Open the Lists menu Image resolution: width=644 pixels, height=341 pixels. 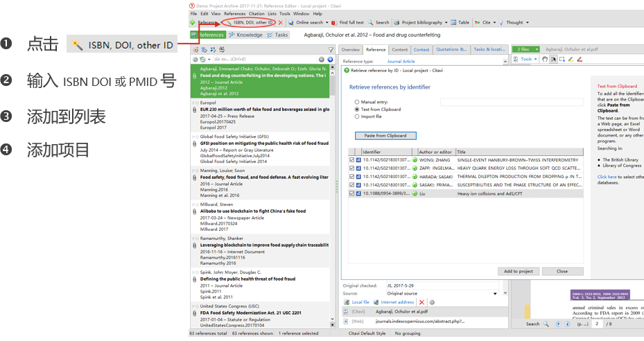pos(272,14)
